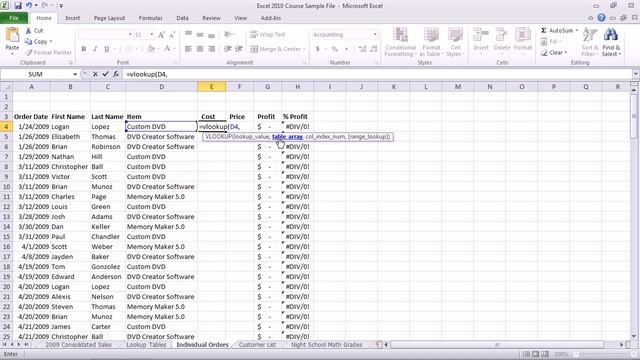Open the Customize Quick Access Toolbar dropdown
Image resolution: width=640 pixels, height=360 pixels.
point(61,6)
